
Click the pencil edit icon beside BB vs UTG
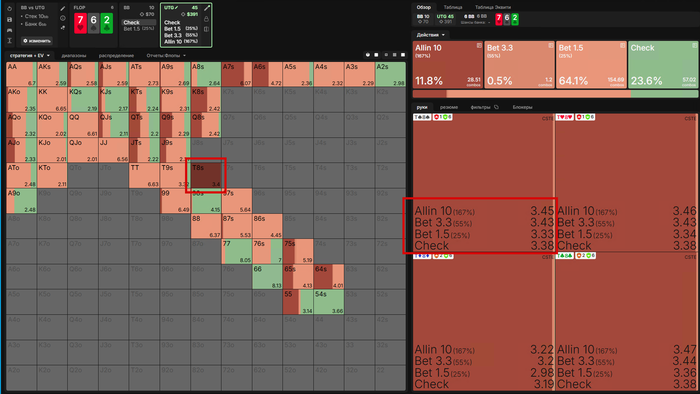click(62, 8)
